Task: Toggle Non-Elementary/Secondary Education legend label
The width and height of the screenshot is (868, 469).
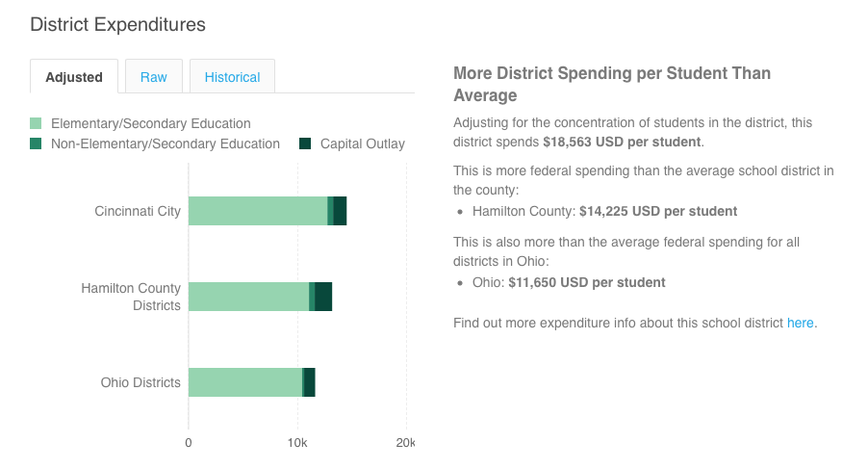Action: click(165, 143)
